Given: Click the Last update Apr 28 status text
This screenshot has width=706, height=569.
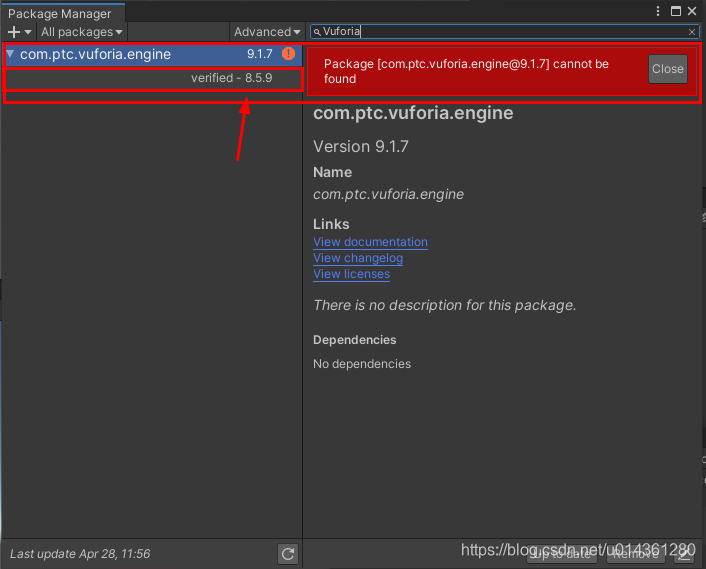Looking at the screenshot, I should pos(80,554).
